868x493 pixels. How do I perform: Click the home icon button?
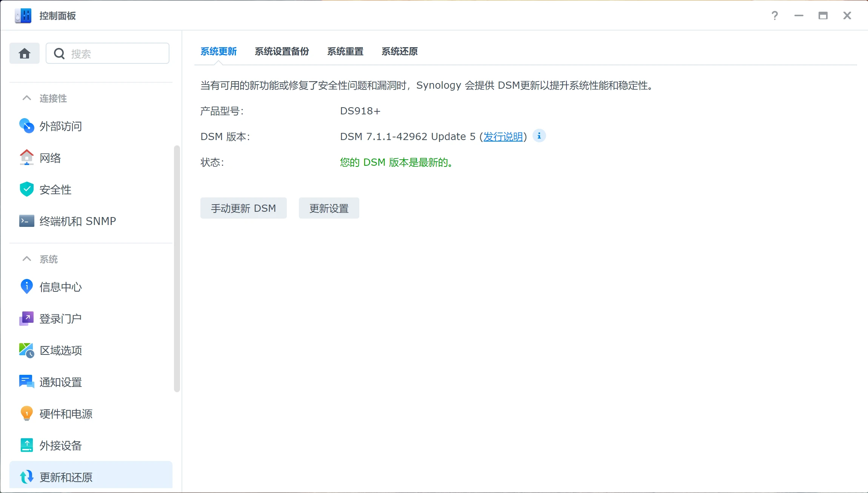[25, 53]
